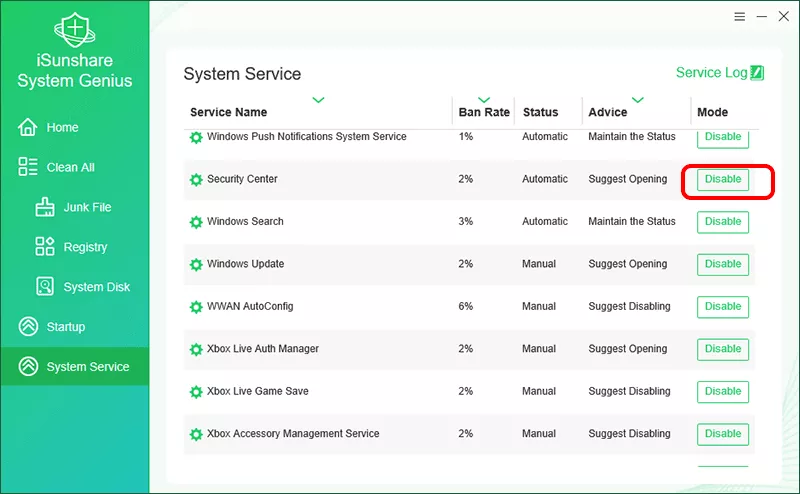The height and width of the screenshot is (494, 800).
Task: Click the gear icon beside Xbox Live Game Save
Action: click(196, 392)
